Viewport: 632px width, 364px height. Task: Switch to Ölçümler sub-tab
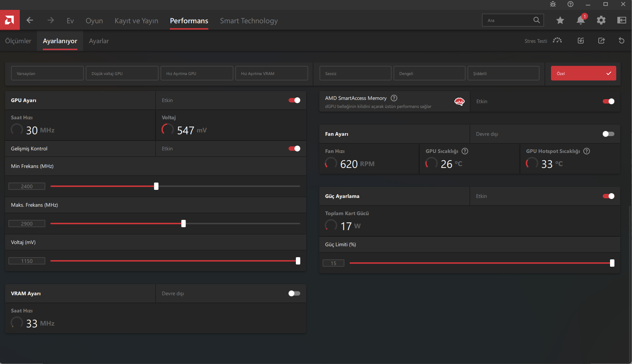pyautogui.click(x=18, y=41)
